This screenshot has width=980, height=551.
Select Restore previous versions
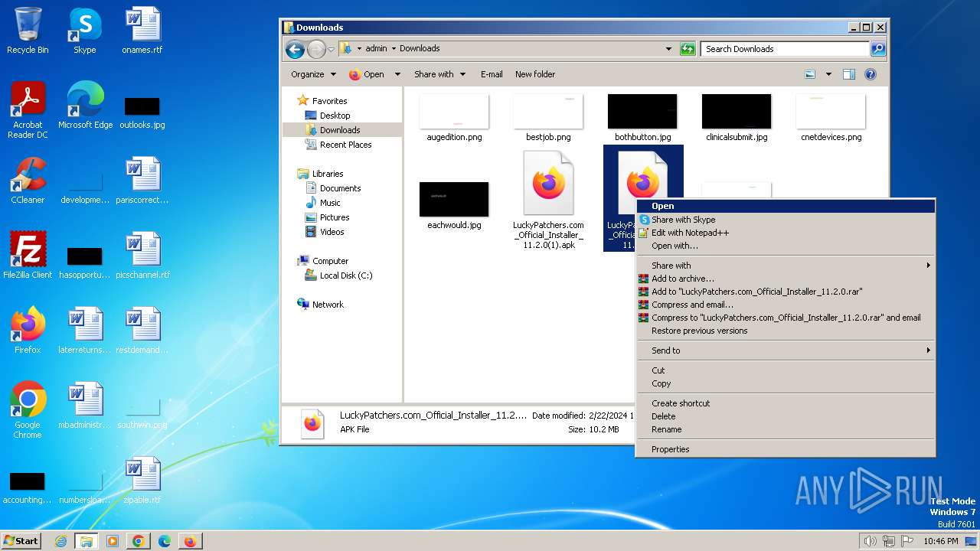point(786,331)
